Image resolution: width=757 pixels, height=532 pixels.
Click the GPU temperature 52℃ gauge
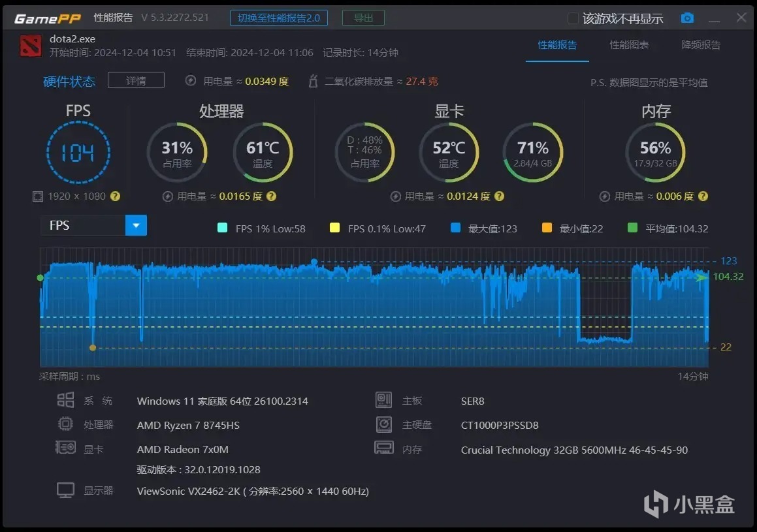[449, 152]
